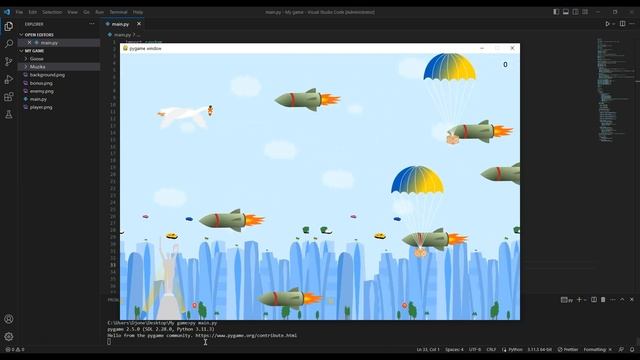Open feedback icon in status bar
Screen dimensions: 640x360
coord(621,349)
